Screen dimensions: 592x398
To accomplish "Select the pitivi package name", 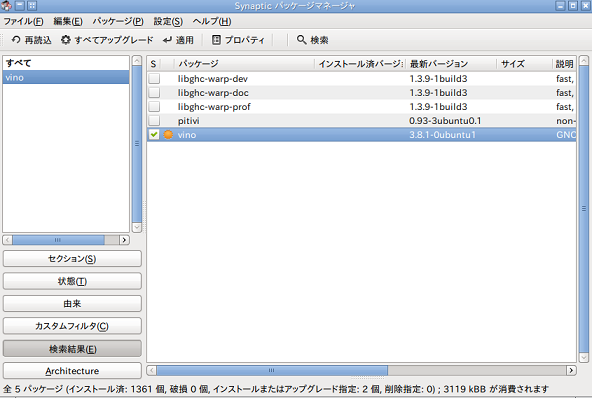I will coord(188,120).
